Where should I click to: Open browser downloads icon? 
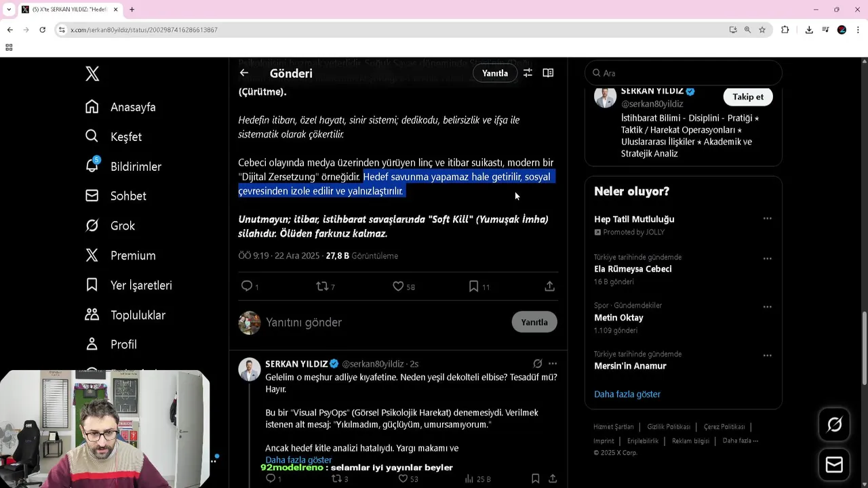tap(809, 30)
